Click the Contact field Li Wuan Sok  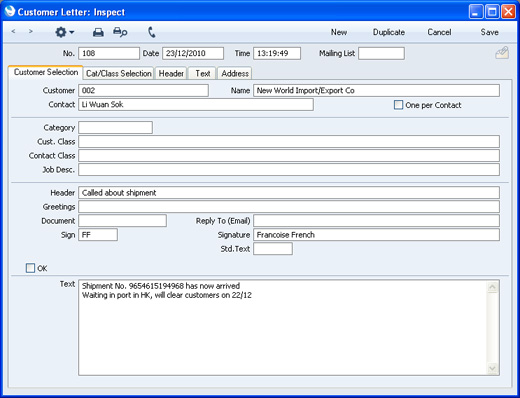[x=196, y=104]
